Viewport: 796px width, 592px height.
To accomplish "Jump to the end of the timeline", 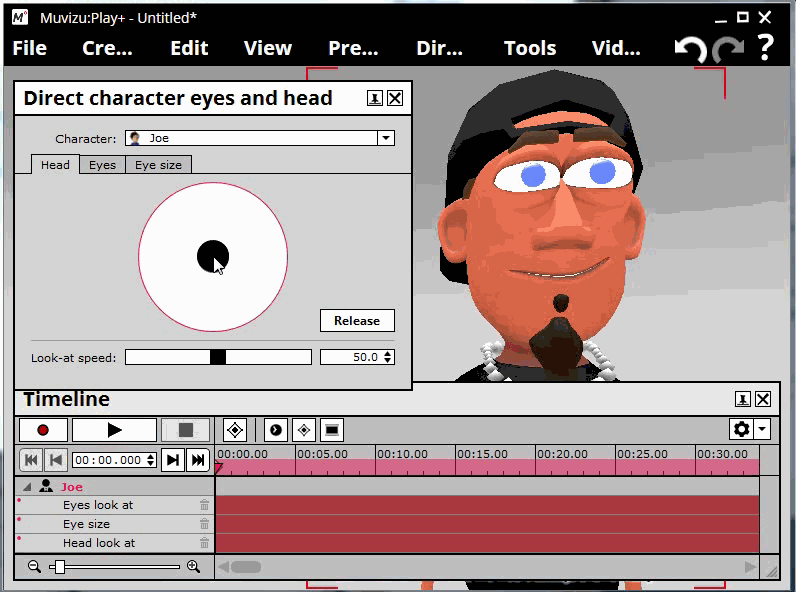I will pyautogui.click(x=198, y=460).
